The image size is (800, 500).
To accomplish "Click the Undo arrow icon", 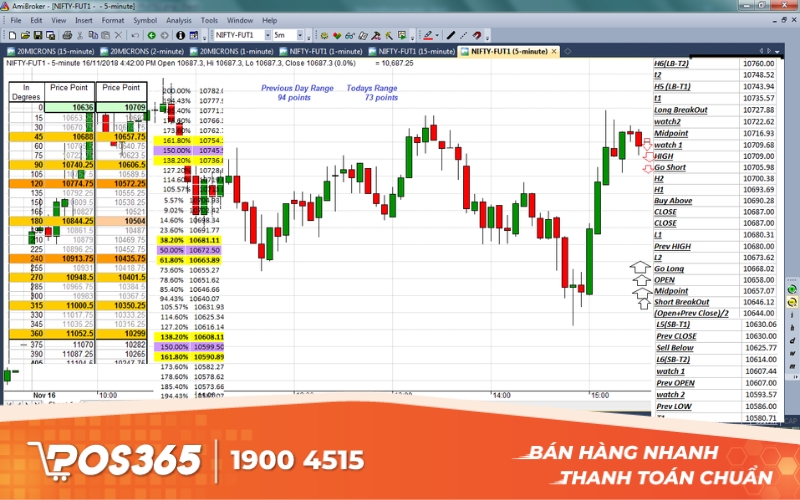I will tap(135, 35).
